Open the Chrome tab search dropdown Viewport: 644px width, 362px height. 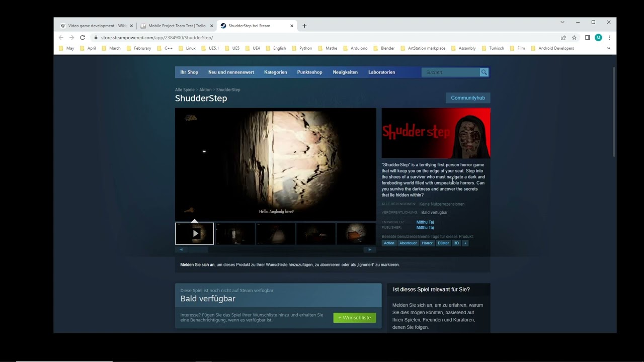click(x=562, y=22)
